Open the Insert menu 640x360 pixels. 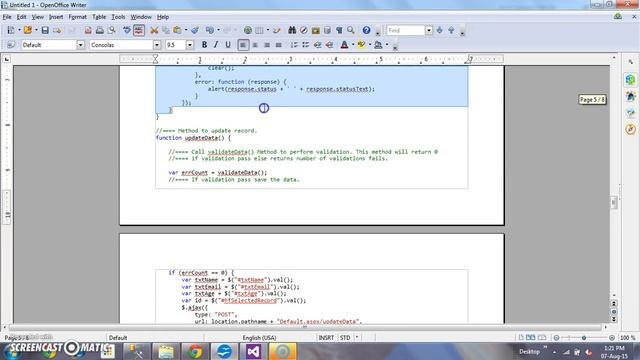[x=56, y=17]
